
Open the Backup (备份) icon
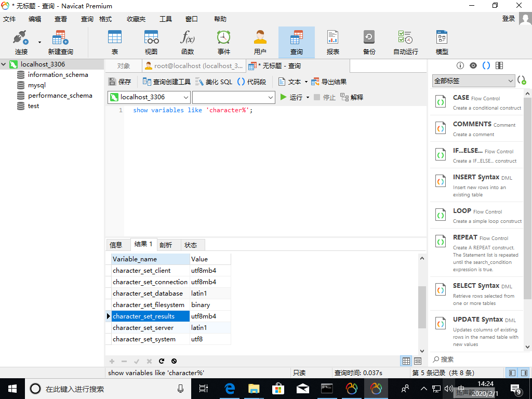point(369,37)
